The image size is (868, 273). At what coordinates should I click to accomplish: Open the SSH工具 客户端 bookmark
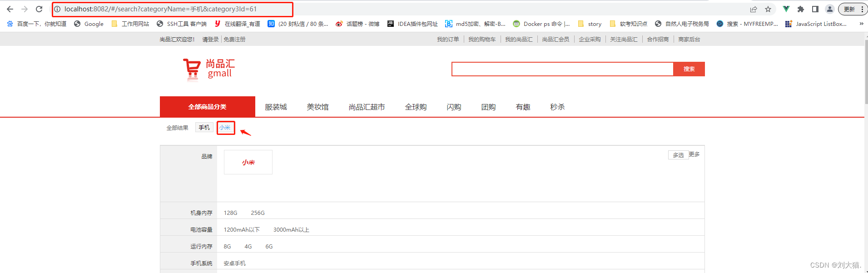tap(182, 24)
